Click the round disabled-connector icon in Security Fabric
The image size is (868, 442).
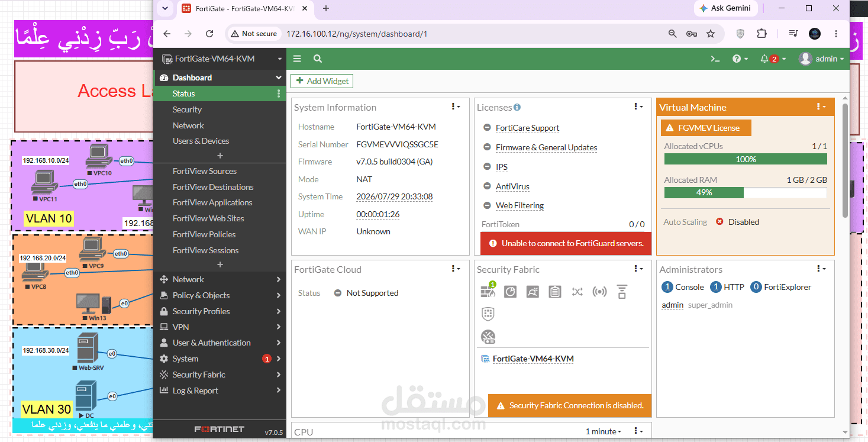488,337
